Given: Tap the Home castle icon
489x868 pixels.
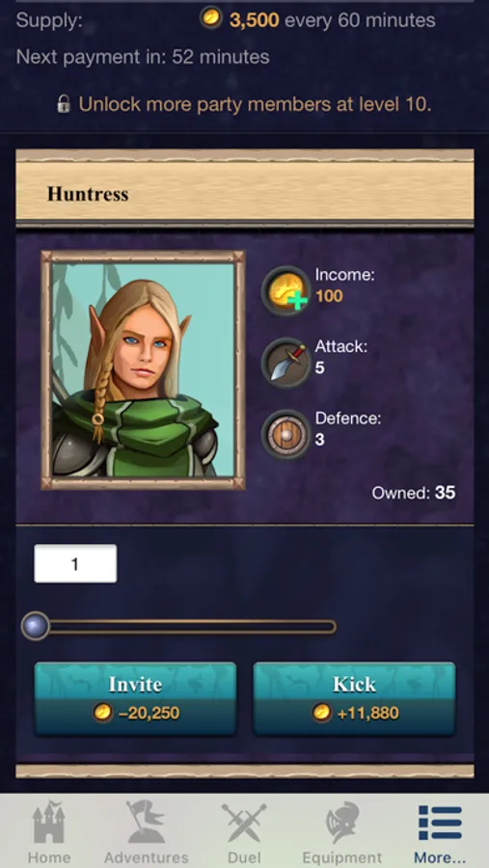Looking at the screenshot, I should pos(49,822).
